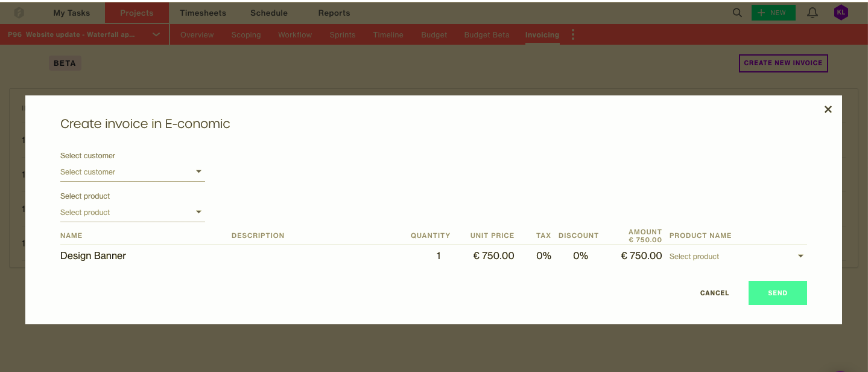Click the SEND button
The width and height of the screenshot is (868, 372).
tap(778, 293)
